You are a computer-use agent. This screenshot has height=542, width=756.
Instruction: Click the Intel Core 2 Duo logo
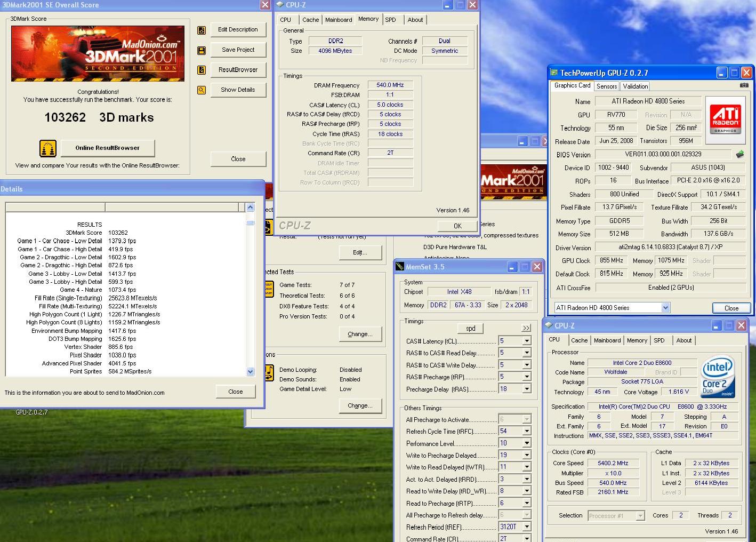tap(718, 377)
